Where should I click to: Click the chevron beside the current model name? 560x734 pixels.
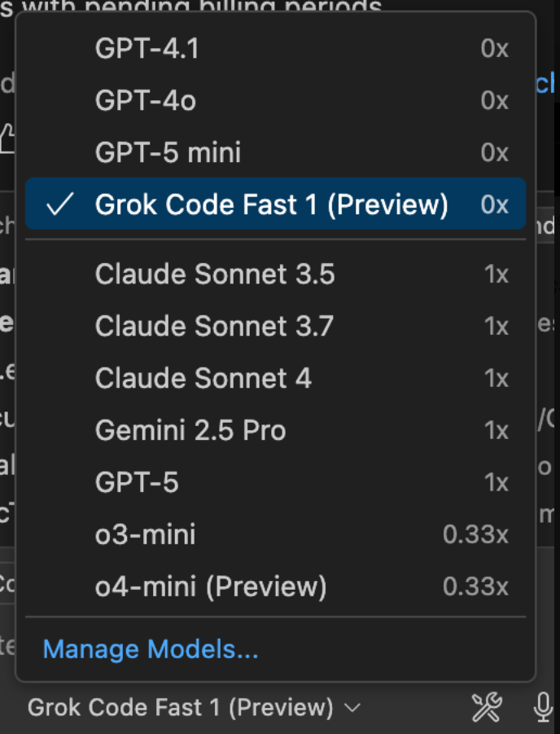pyautogui.click(x=352, y=708)
